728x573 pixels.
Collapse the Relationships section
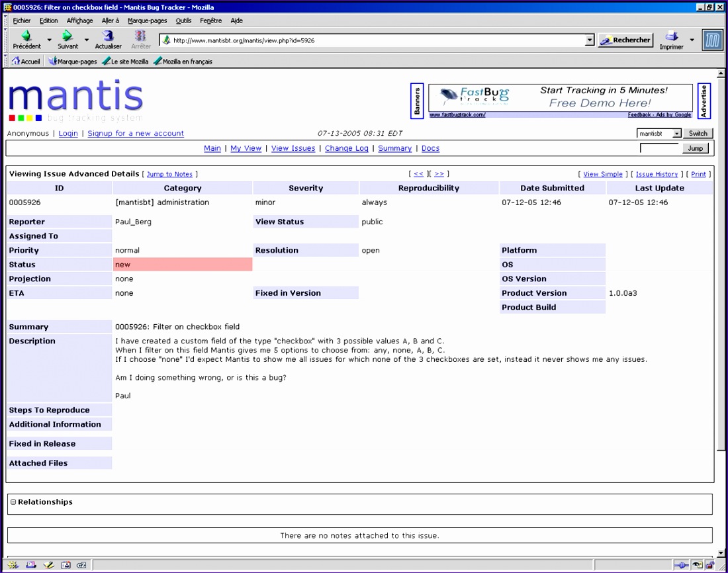coord(13,502)
